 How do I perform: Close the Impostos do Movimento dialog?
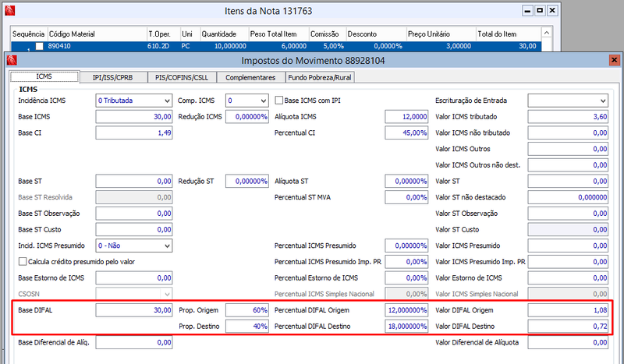click(x=614, y=60)
